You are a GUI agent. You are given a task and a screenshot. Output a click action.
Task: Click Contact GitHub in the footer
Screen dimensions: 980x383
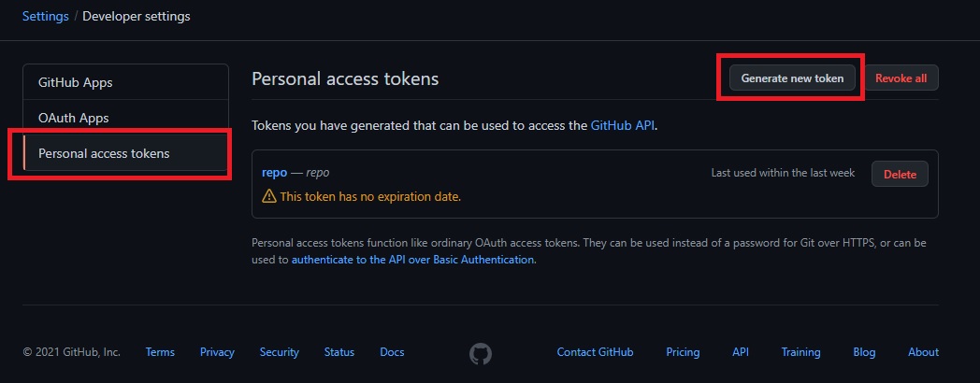595,352
